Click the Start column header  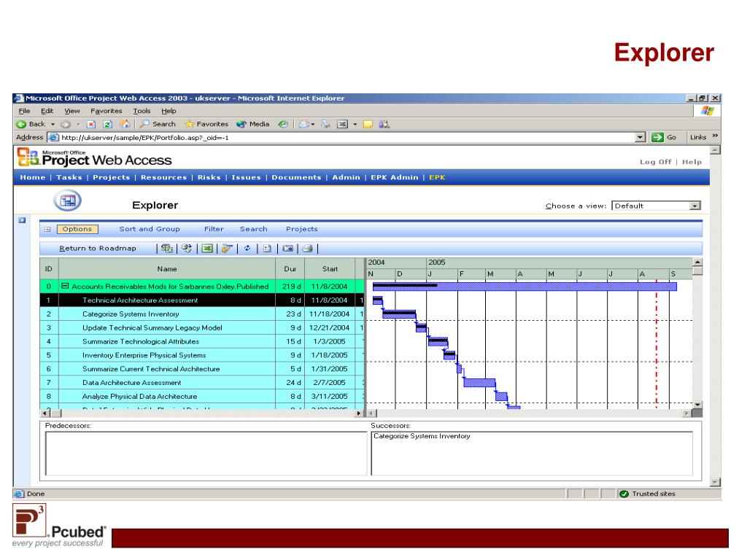coord(330,269)
